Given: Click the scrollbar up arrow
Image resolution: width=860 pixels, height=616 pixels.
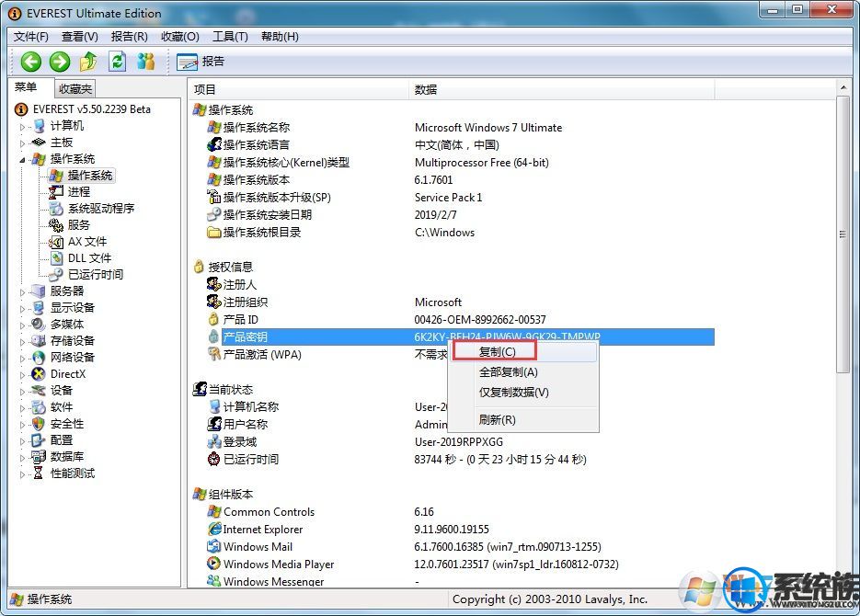Looking at the screenshot, I should coord(843,87).
